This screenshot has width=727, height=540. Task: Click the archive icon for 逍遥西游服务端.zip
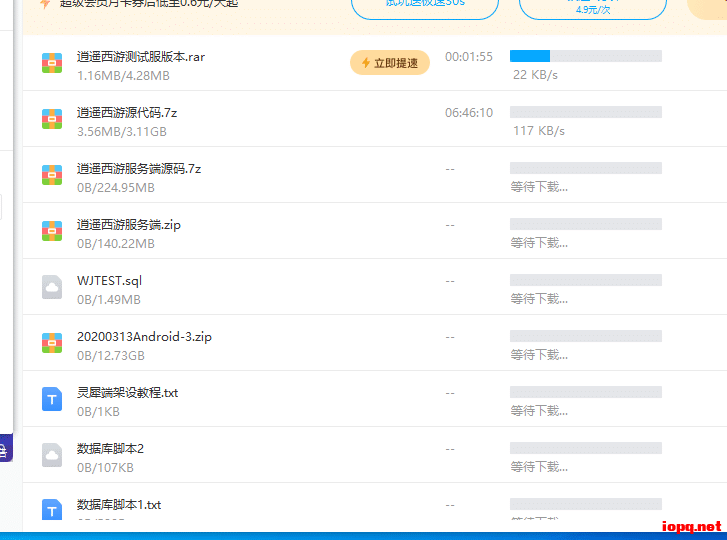pos(52,231)
